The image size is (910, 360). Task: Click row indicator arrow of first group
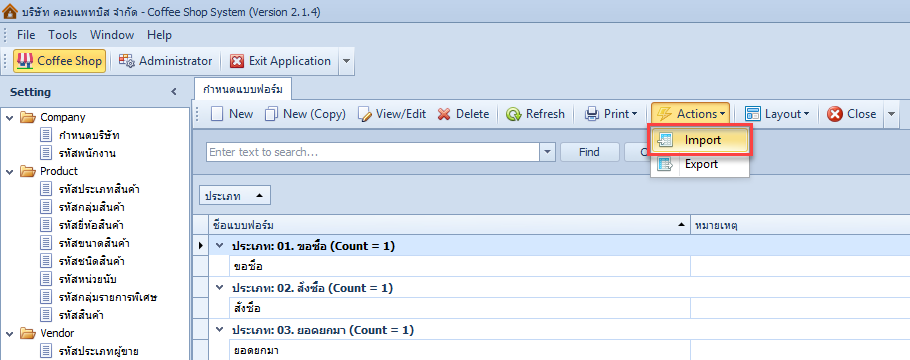click(x=201, y=246)
